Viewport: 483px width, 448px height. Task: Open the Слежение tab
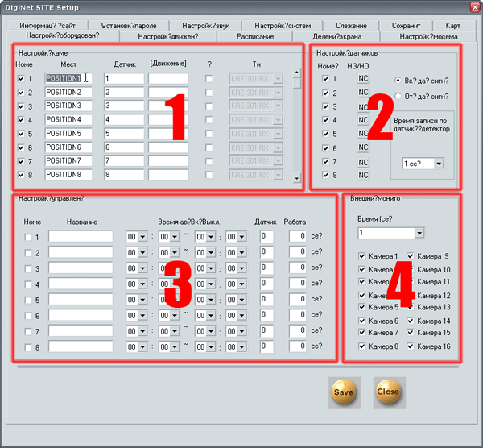(351, 26)
